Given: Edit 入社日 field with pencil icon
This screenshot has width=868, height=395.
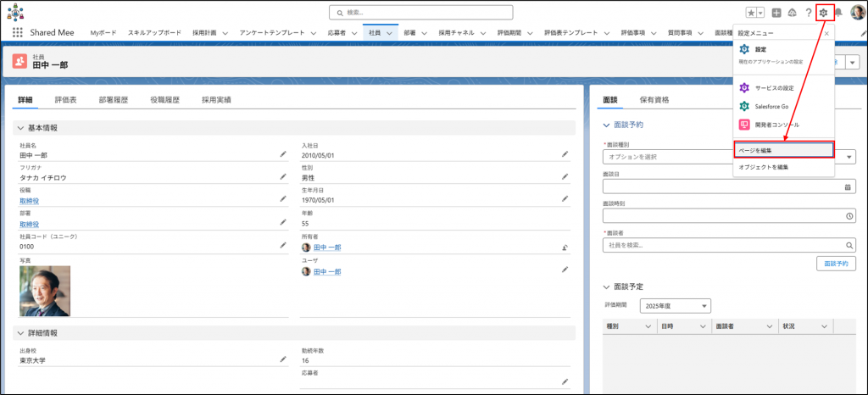Looking at the screenshot, I should (565, 154).
